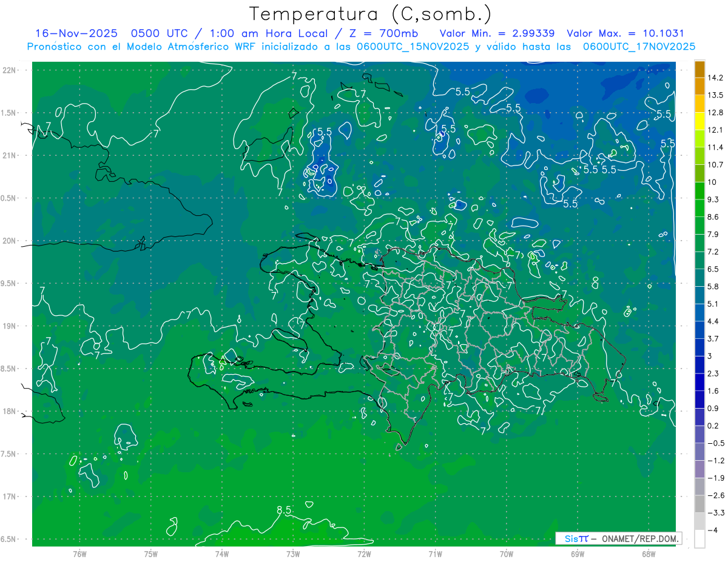Image resolution: width=728 pixels, height=562 pixels.
Task: Click the '-3.3' color scale label
Action: tap(715, 513)
